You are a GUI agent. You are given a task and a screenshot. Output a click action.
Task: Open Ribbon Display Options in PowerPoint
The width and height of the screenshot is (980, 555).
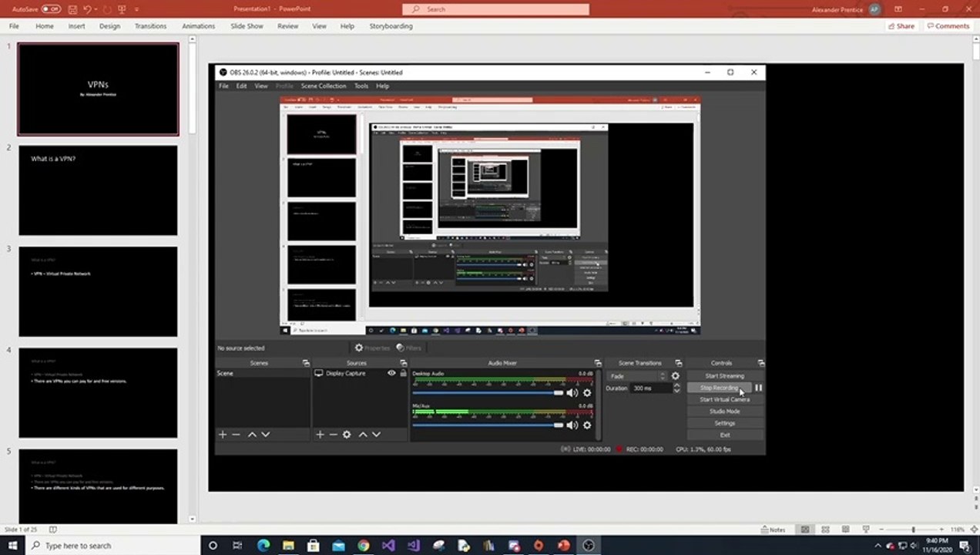tap(898, 9)
